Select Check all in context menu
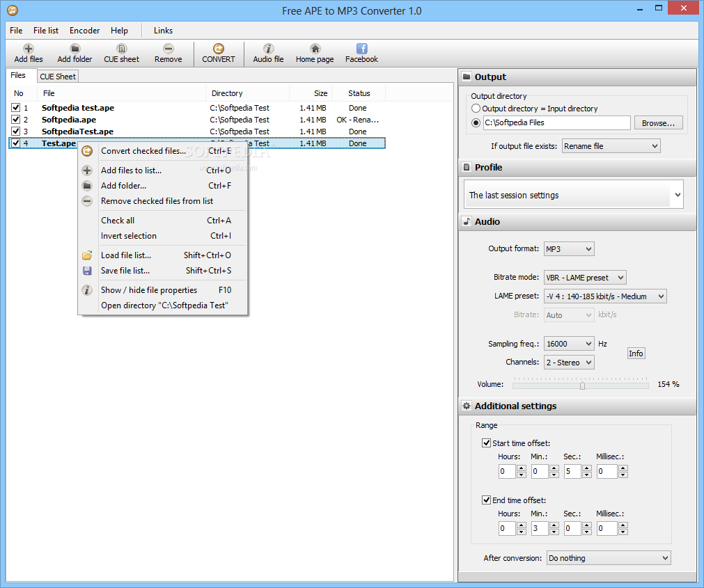704x588 pixels. [x=162, y=221]
